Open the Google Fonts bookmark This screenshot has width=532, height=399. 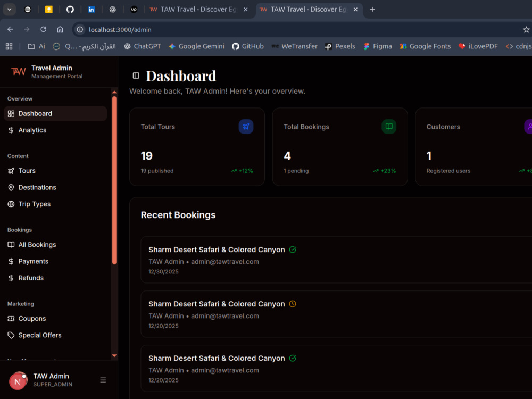425,46
